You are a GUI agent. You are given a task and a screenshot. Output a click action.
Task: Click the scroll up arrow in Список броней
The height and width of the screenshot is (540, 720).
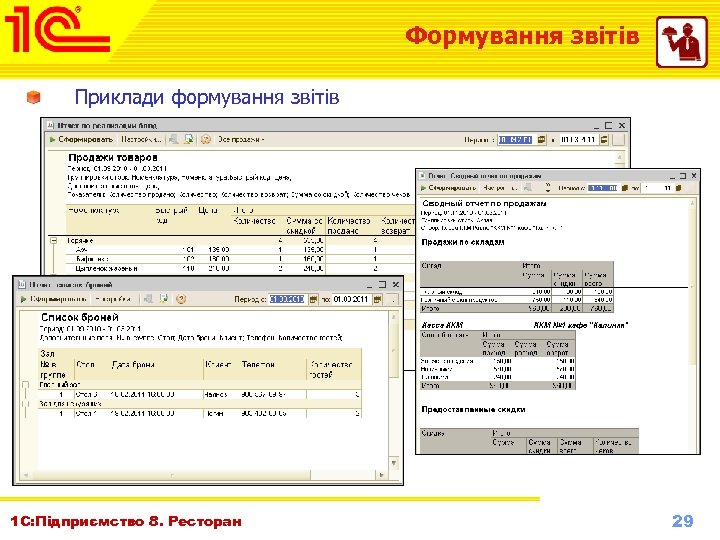coord(394,316)
